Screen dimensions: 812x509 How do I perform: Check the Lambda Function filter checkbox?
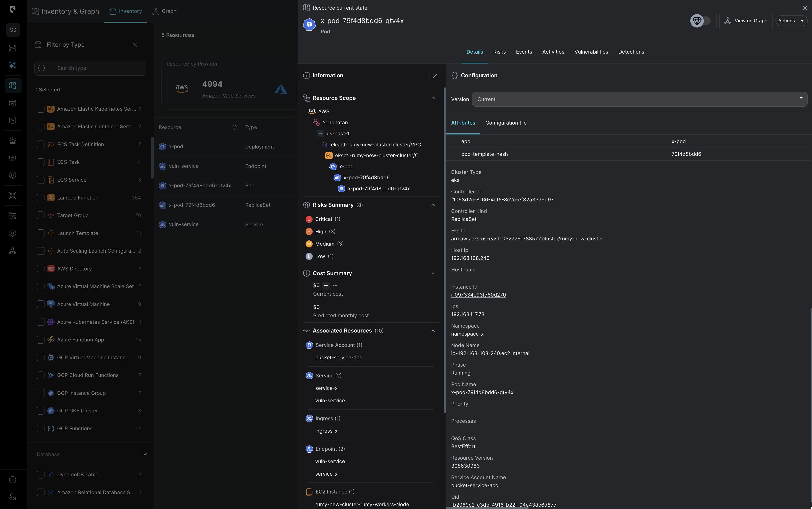click(x=41, y=198)
